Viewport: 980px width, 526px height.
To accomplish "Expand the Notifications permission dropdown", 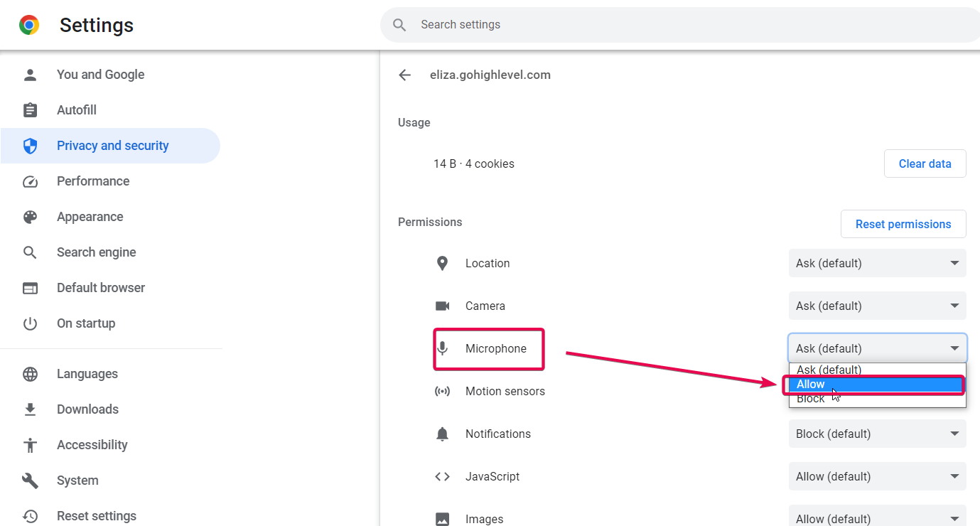I will coord(877,434).
